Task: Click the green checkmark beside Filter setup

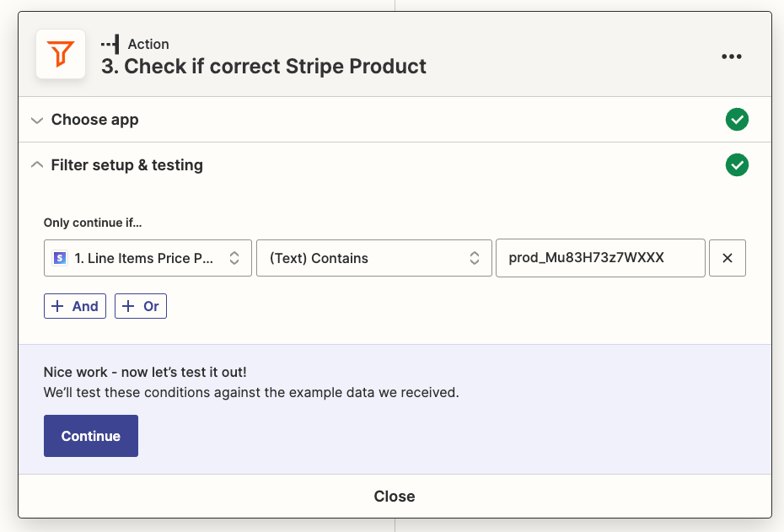Action: pyautogui.click(x=737, y=165)
